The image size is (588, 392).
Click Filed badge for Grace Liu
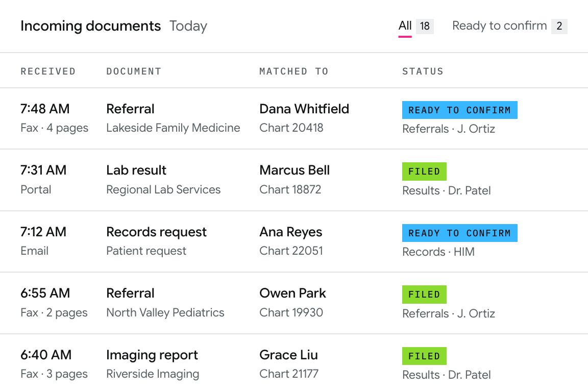click(424, 356)
